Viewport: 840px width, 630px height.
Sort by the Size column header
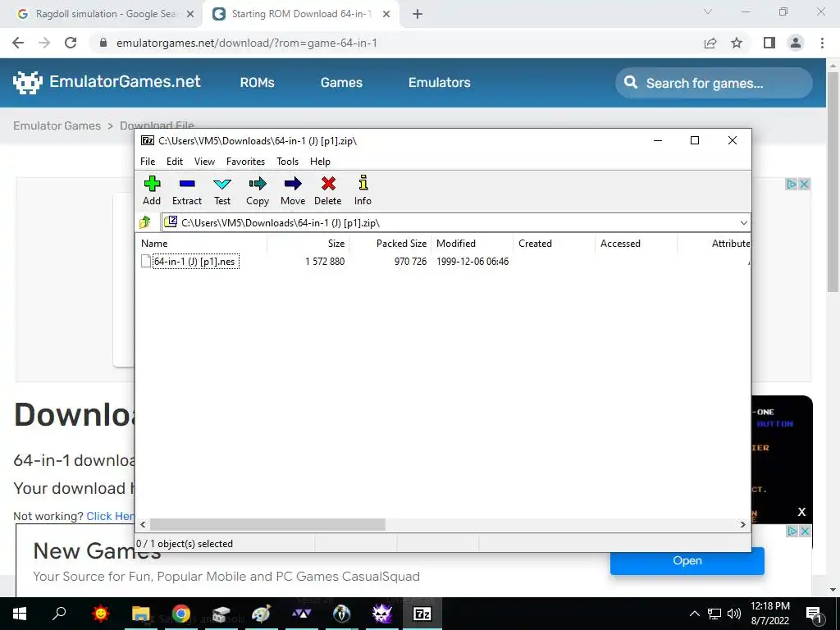coord(308,243)
